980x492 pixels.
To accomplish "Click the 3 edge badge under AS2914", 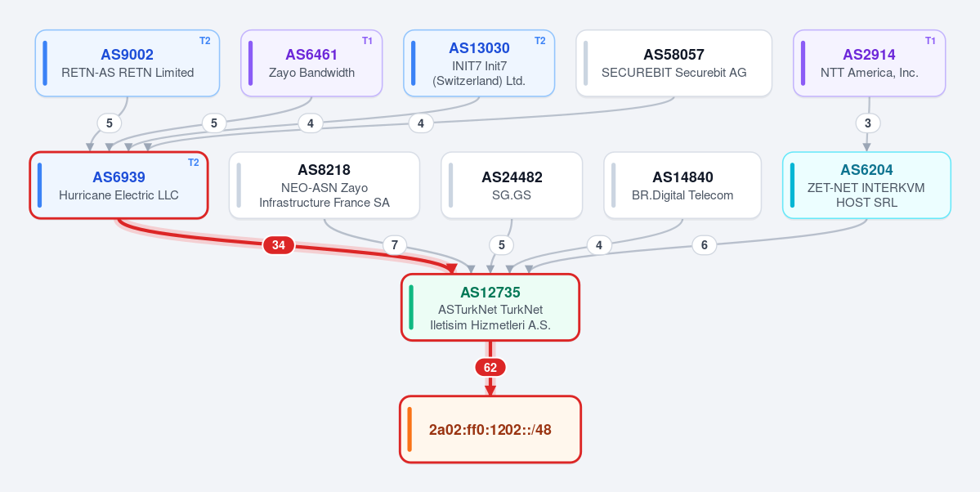I will (867, 123).
